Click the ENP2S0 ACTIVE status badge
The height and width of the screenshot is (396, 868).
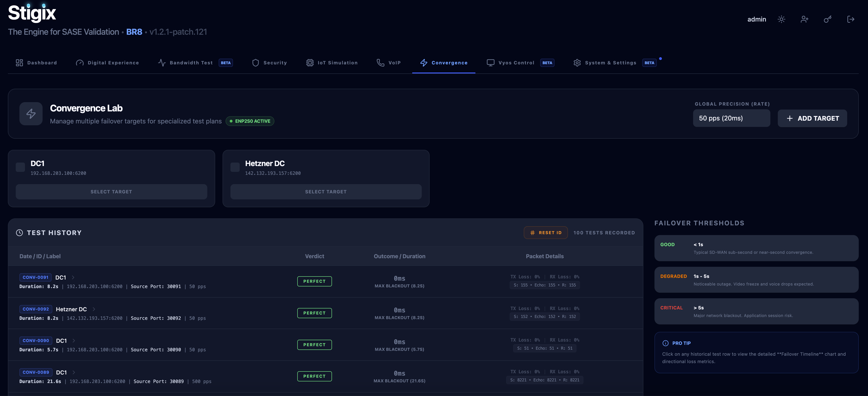pyautogui.click(x=250, y=121)
